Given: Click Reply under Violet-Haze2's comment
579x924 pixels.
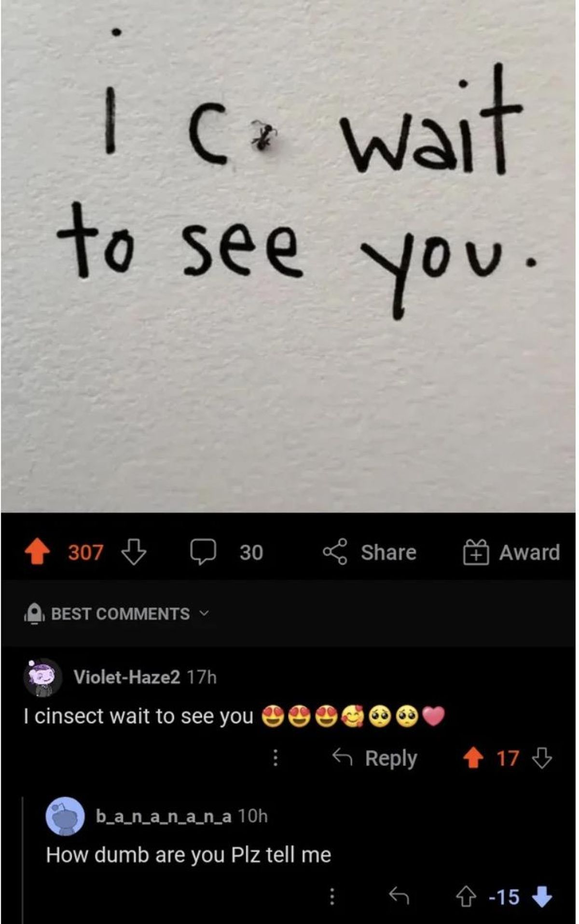Looking at the screenshot, I should [375, 758].
